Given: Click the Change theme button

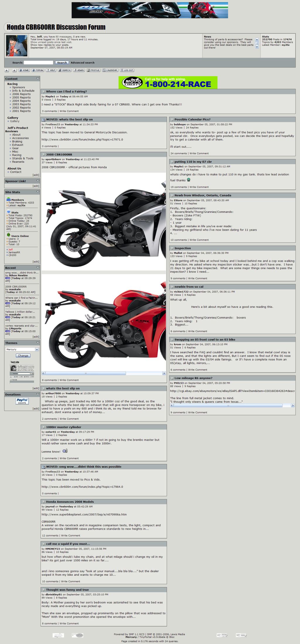Looking at the screenshot, I should click(23, 356).
